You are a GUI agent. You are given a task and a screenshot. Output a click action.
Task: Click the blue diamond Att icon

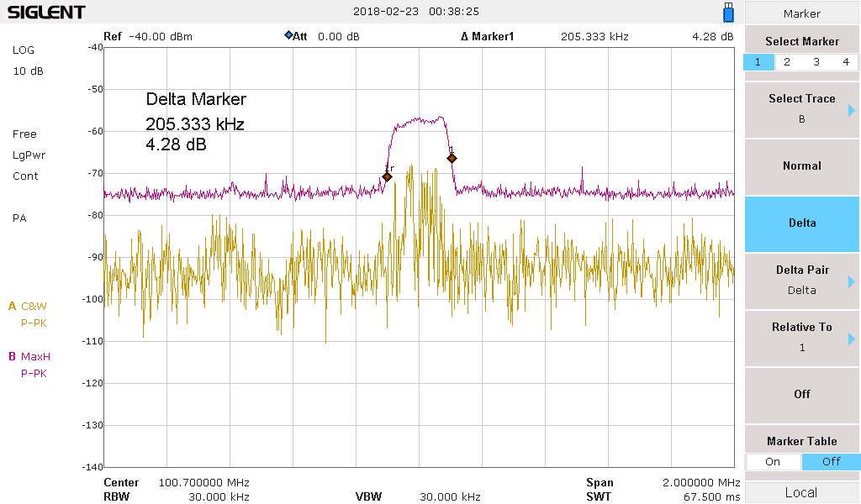288,35
